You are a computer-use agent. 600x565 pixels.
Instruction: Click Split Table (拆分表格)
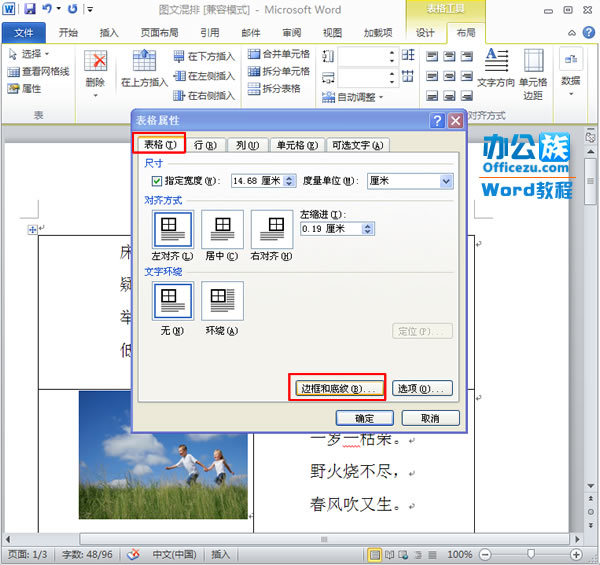coord(274,89)
